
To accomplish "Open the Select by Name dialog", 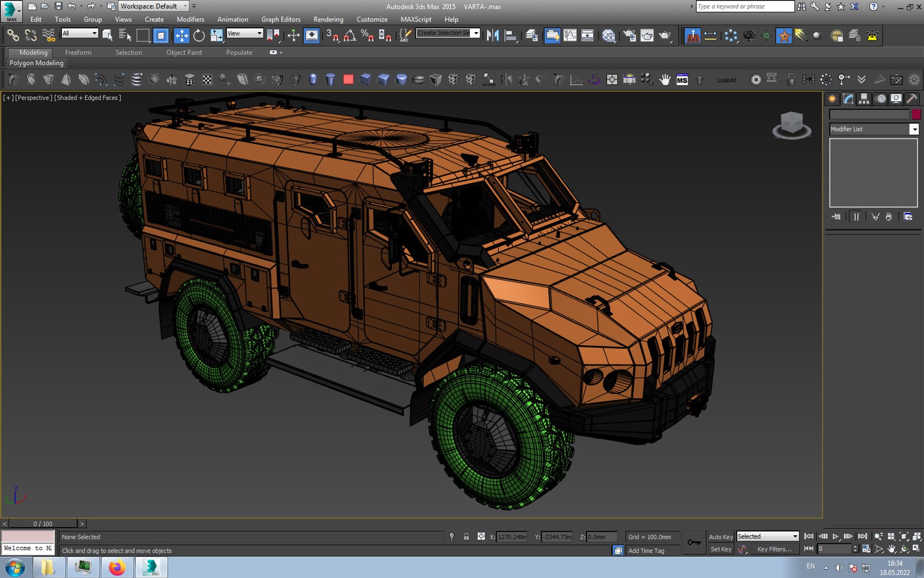I will tap(125, 35).
